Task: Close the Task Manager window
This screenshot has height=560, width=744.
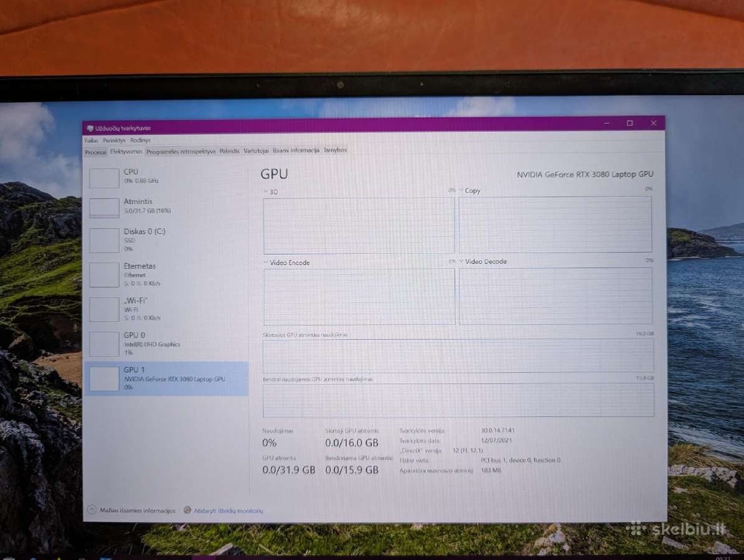Action: (x=653, y=123)
